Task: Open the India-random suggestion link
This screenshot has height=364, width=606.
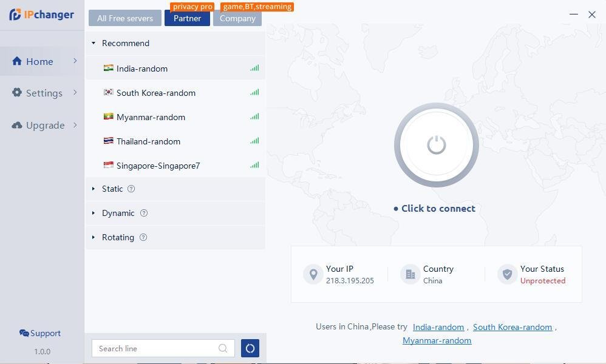Action: (438, 327)
